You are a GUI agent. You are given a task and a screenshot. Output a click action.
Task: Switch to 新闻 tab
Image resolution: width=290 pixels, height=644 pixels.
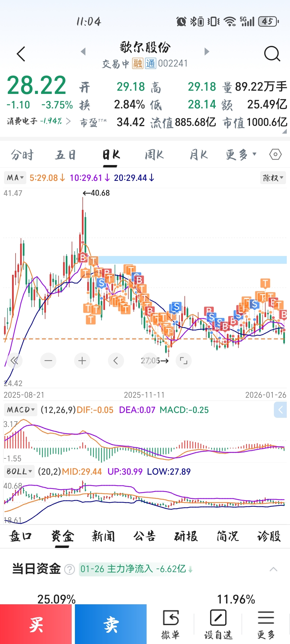point(103,536)
